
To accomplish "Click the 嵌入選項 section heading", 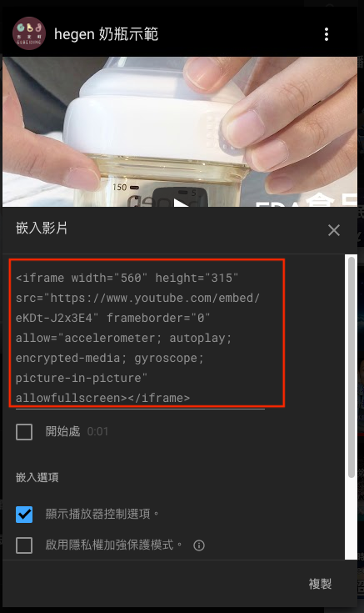I will coord(37,477).
